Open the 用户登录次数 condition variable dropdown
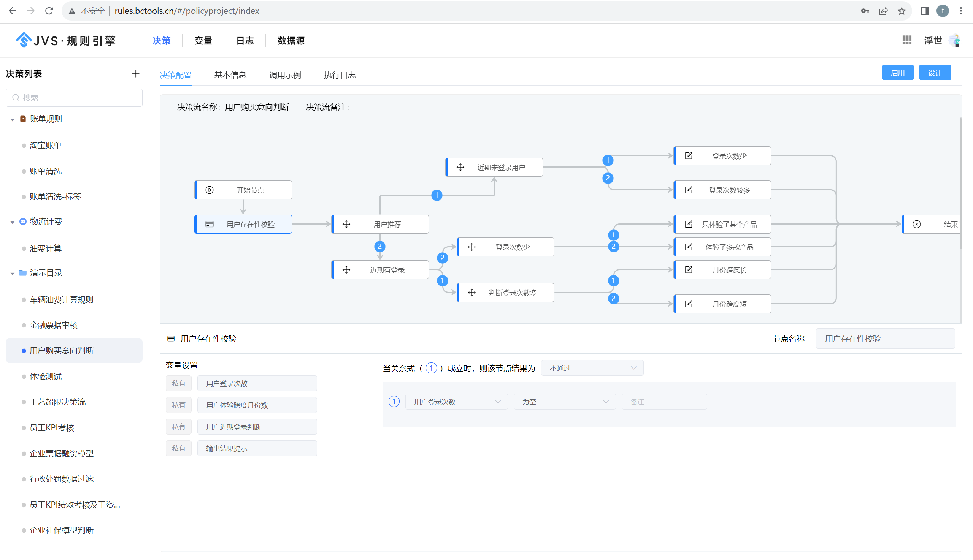The width and height of the screenshot is (973, 560). tap(457, 402)
